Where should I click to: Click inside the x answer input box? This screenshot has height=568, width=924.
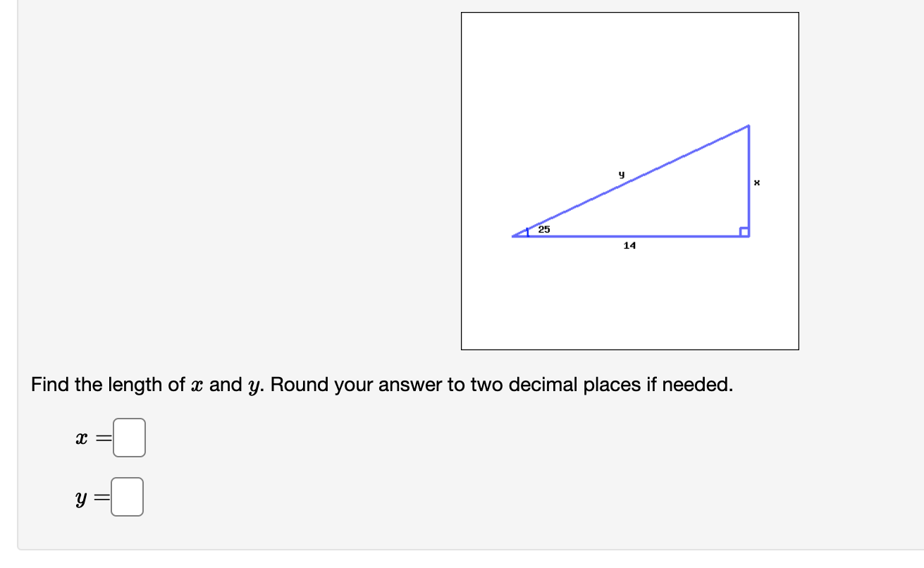point(129,437)
